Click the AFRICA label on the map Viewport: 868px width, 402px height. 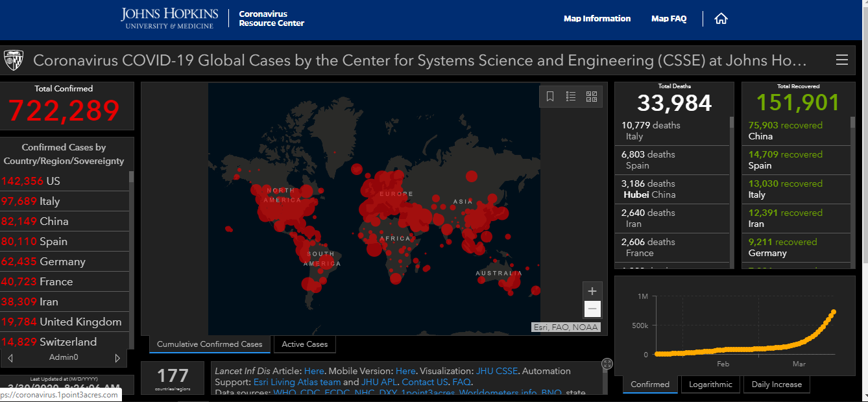click(396, 239)
